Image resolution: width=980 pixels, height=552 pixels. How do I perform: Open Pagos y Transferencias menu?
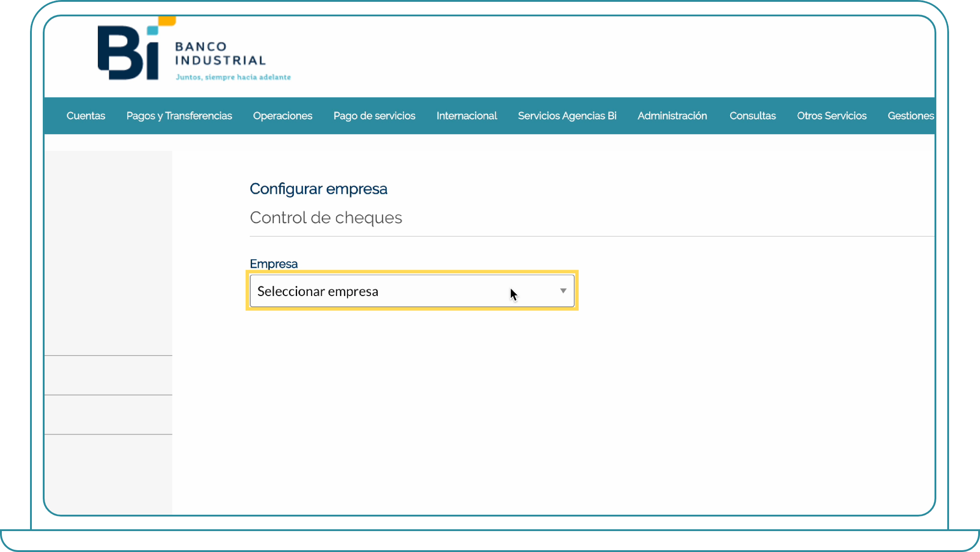coord(179,116)
